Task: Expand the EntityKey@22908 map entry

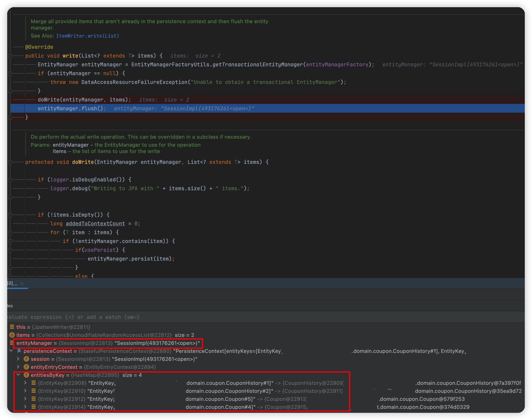Action: (x=25, y=383)
